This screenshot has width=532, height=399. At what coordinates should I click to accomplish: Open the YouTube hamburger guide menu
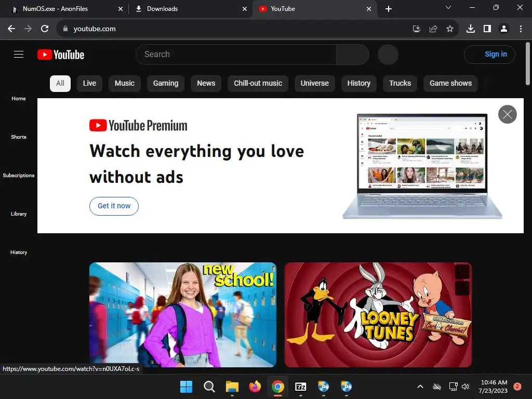point(19,54)
